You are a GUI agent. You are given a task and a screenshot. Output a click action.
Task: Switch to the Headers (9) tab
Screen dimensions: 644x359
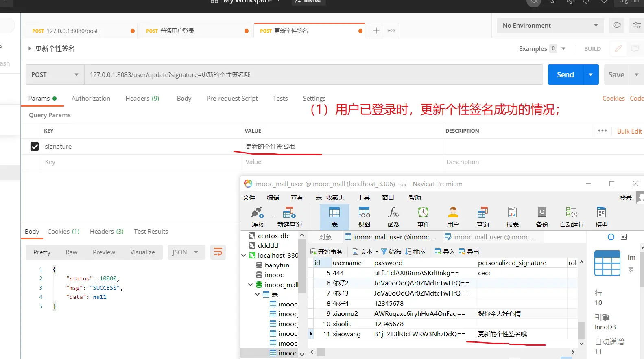142,99
